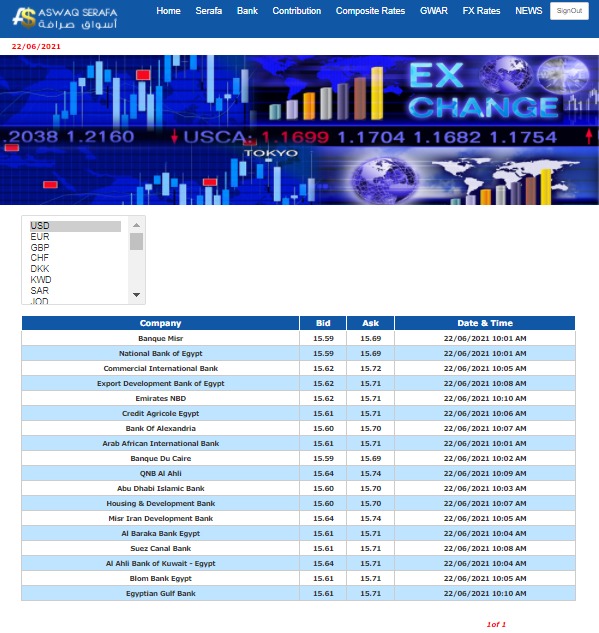Click the Aswaq Serafa logo

point(65,19)
